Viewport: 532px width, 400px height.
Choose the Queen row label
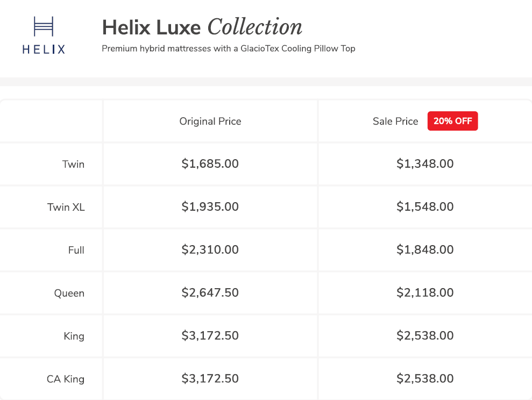(x=69, y=293)
